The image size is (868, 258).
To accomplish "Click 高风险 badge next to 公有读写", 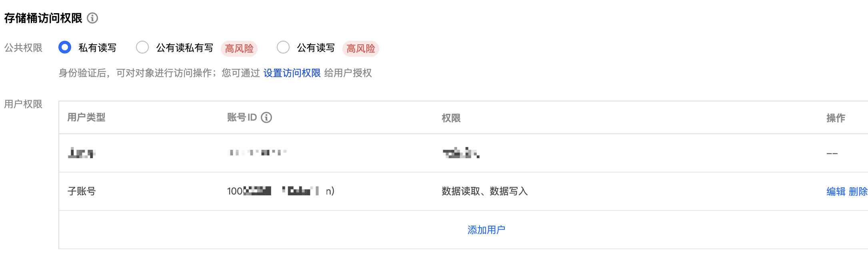I will coord(361,49).
